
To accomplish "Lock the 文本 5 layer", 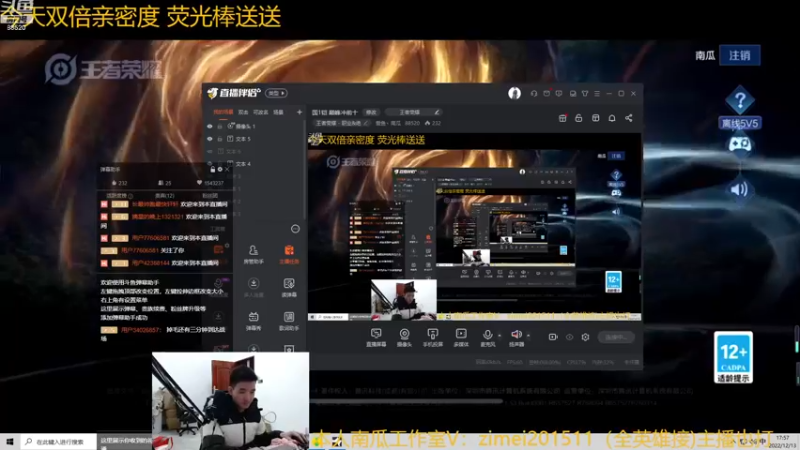I will 220,139.
